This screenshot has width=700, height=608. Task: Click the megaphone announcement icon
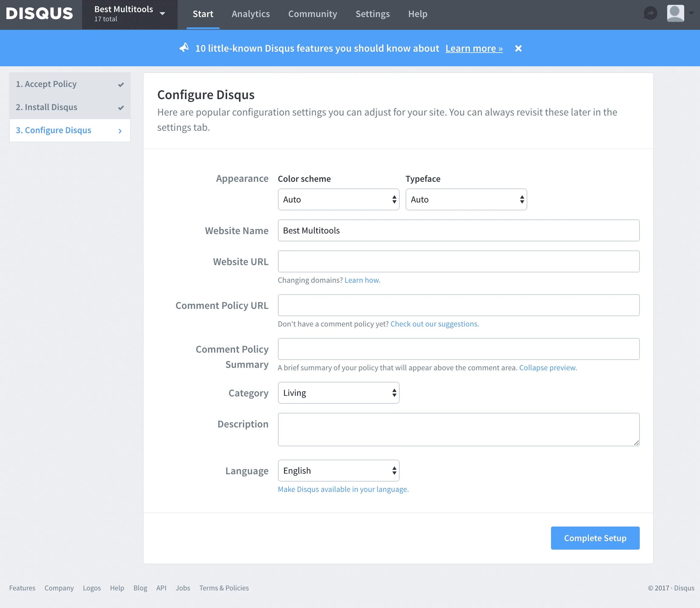coord(184,48)
